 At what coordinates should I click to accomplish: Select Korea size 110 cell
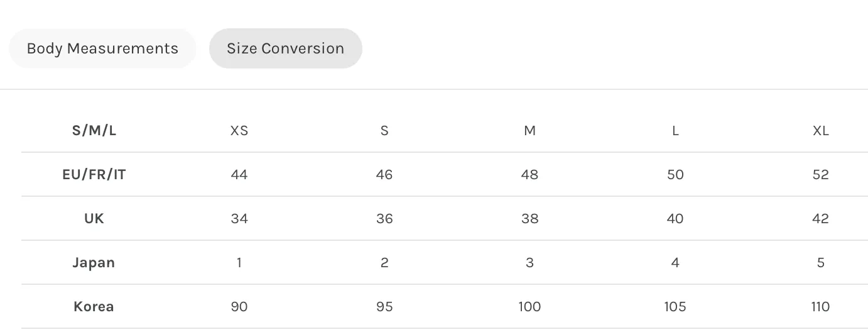tap(821, 307)
